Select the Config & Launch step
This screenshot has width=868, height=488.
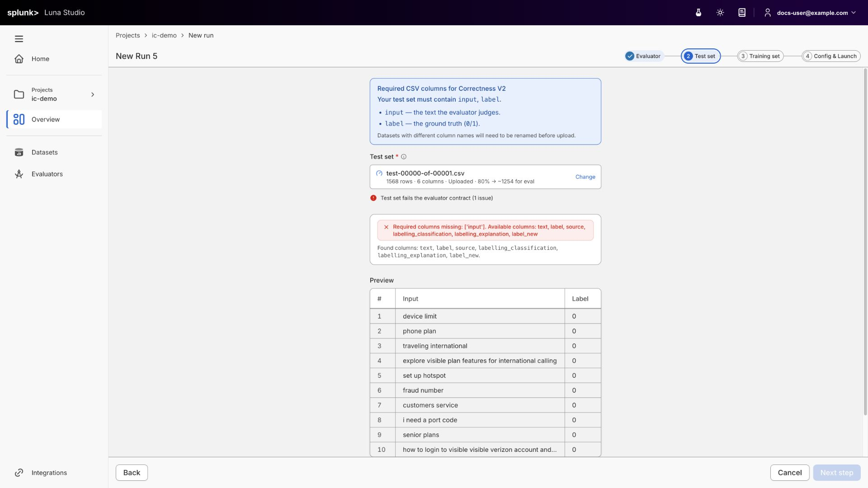tap(831, 56)
